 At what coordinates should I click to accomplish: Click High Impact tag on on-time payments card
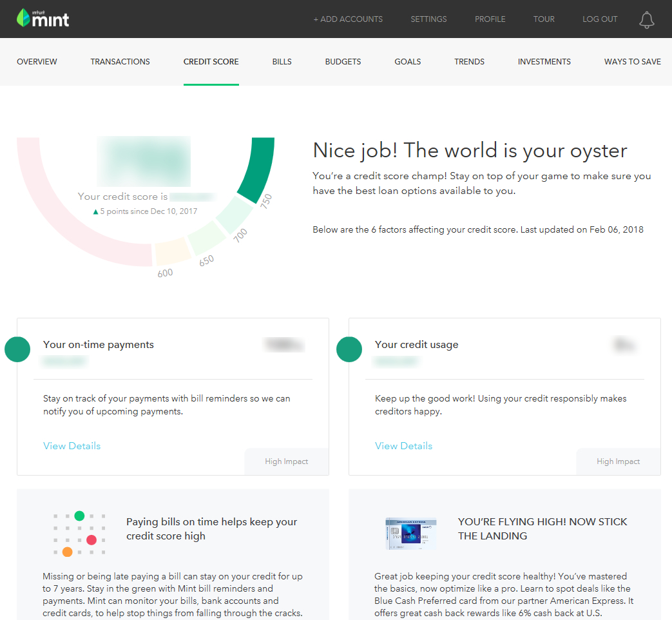tap(286, 461)
